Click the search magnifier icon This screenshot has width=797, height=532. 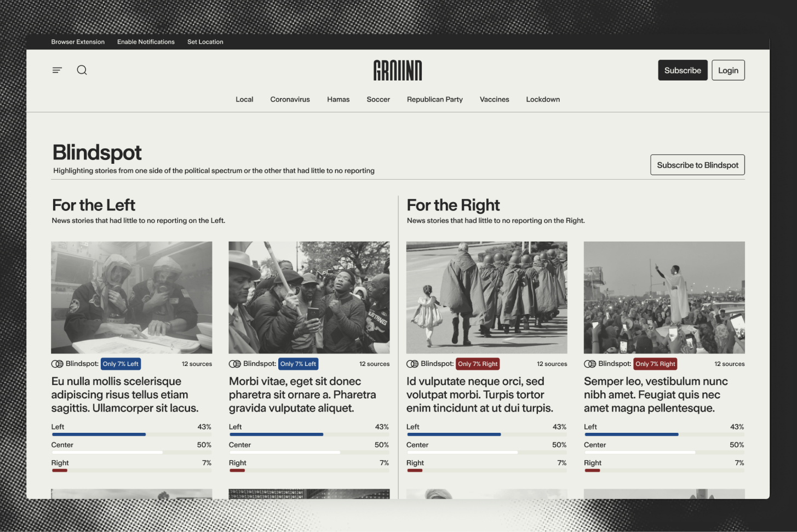coord(82,70)
